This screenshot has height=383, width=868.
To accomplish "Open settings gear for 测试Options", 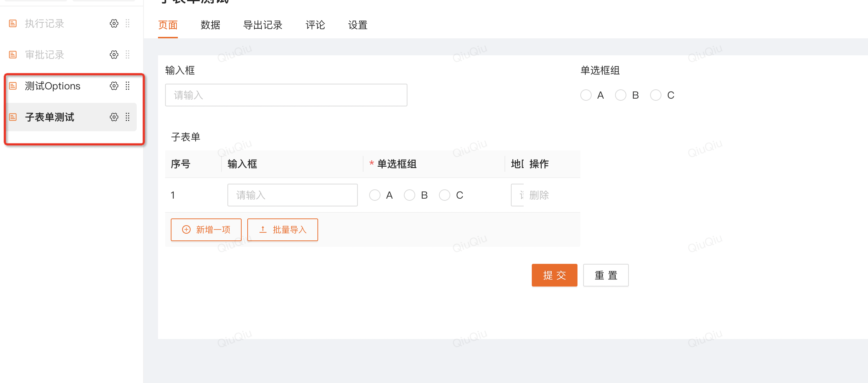I will tap(114, 86).
